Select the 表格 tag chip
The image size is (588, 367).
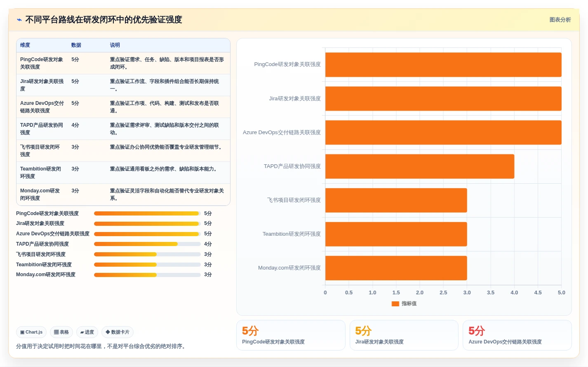point(61,332)
